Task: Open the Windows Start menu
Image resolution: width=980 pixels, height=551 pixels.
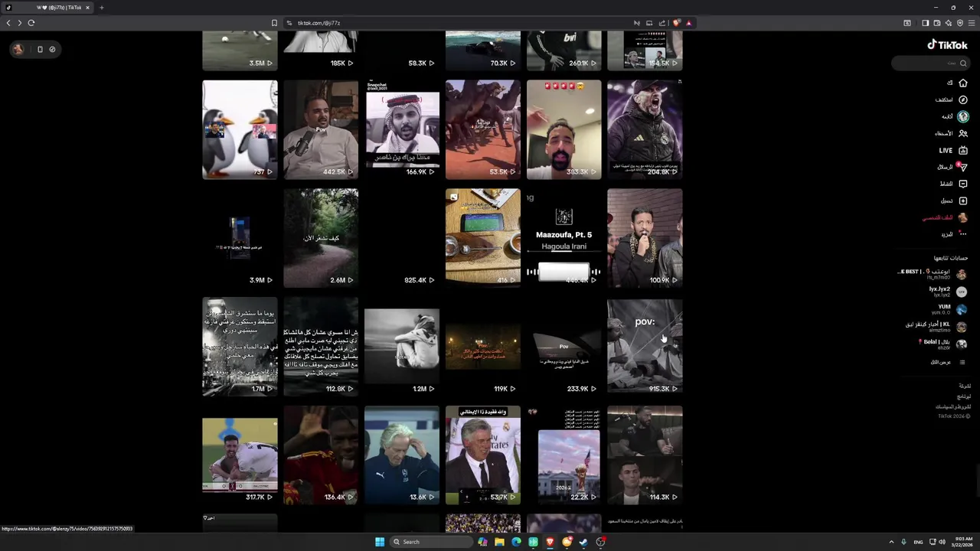Action: (380, 542)
